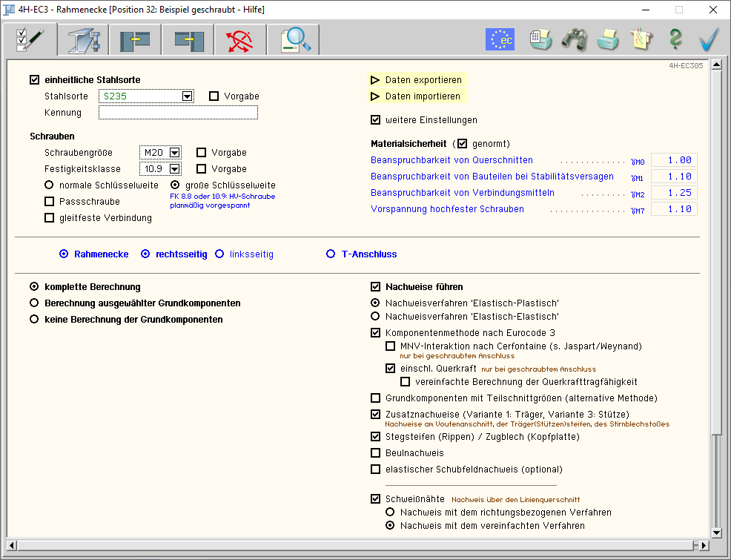Click the Kennung text input field
Viewport: 731px width, 560px height.
click(178, 113)
